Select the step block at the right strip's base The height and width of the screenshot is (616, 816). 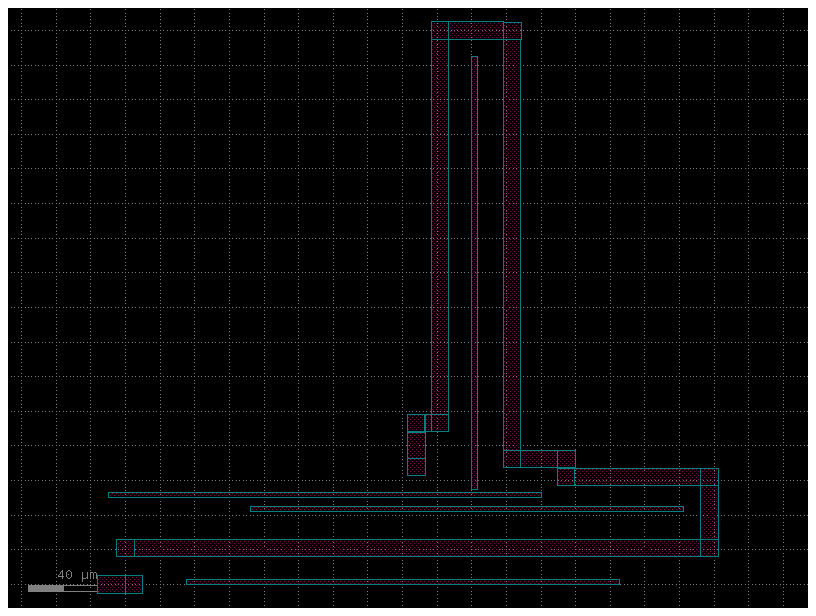point(539,459)
